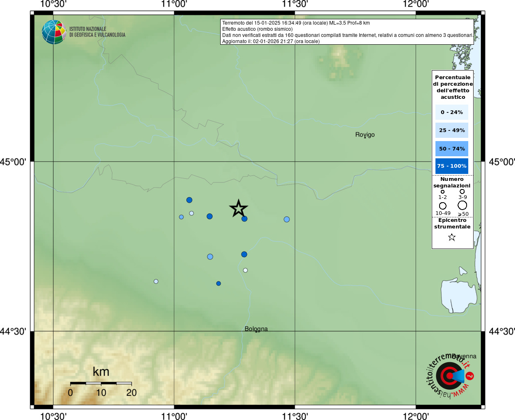The height and width of the screenshot is (420, 515).
Task: Click the 'Terremoto del 15-01-2025' header line
Action: (296, 23)
